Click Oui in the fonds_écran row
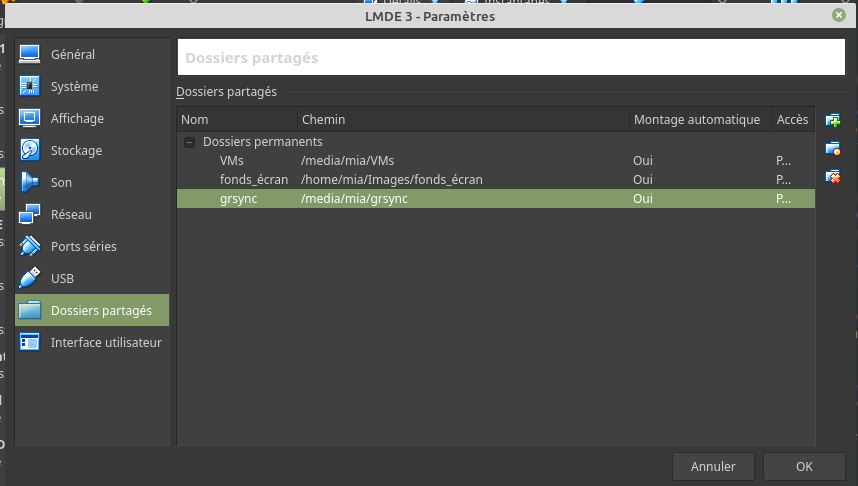 coord(643,180)
